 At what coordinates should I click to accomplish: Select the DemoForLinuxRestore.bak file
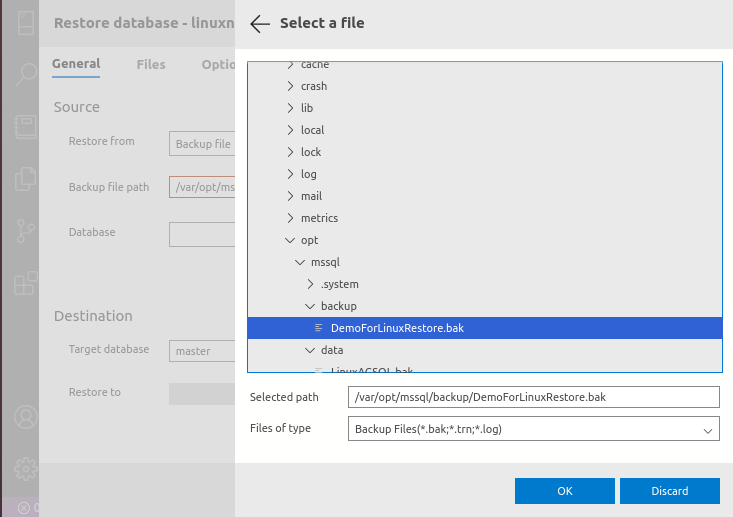point(397,328)
